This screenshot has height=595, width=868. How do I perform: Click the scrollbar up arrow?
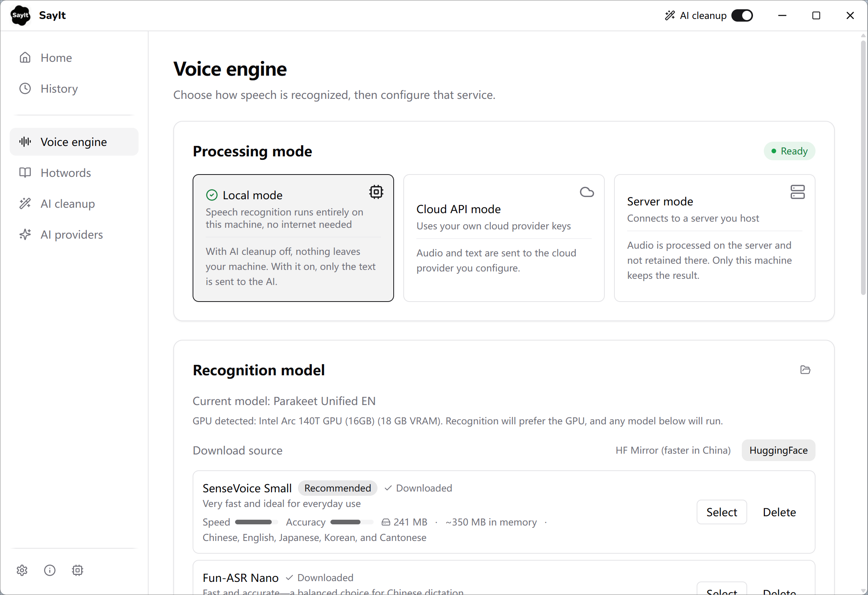click(x=864, y=36)
